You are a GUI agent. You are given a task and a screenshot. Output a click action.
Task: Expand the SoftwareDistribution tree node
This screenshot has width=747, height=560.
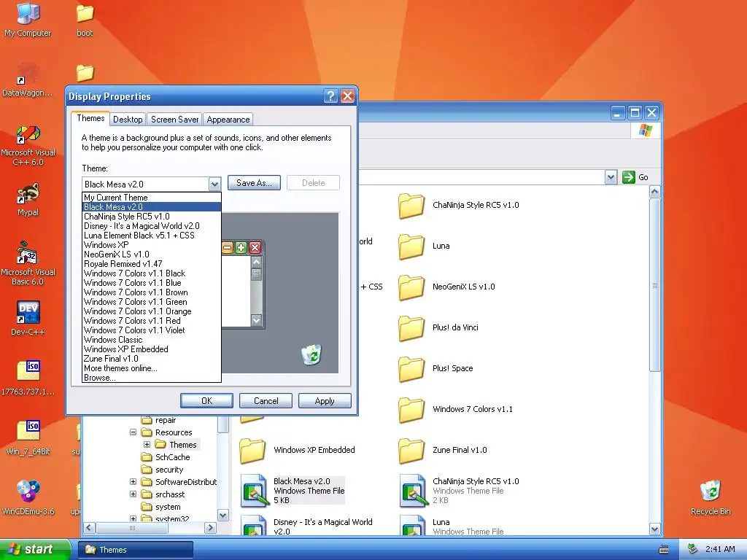coord(133,482)
